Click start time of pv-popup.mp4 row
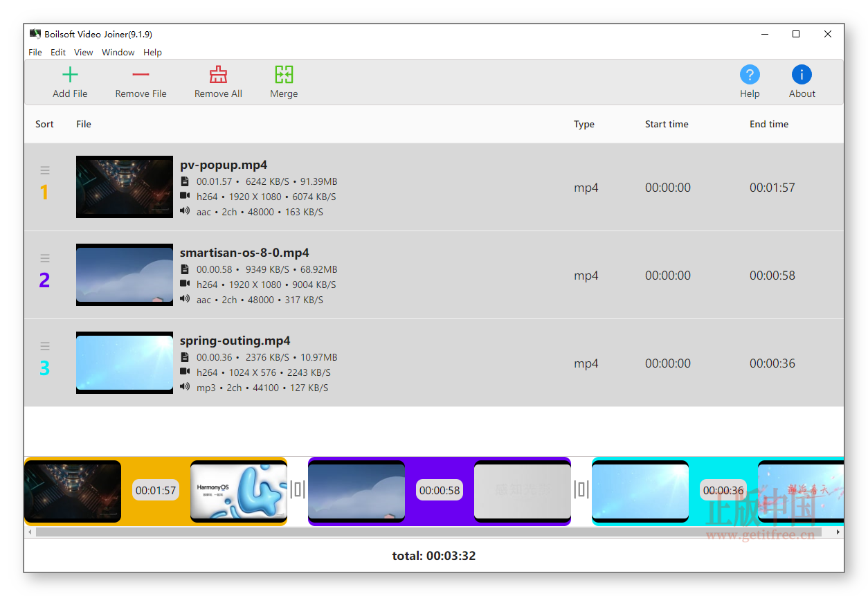This screenshot has width=868, height=596. [x=668, y=188]
